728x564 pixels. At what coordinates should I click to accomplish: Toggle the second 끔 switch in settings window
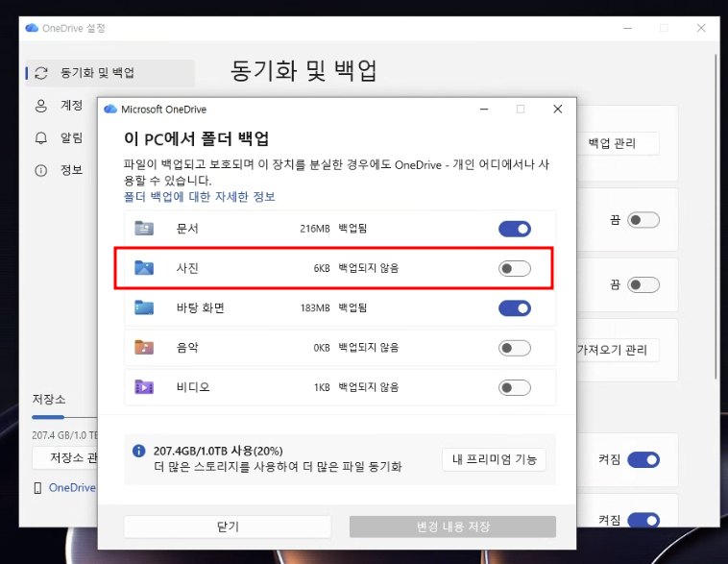[643, 284]
